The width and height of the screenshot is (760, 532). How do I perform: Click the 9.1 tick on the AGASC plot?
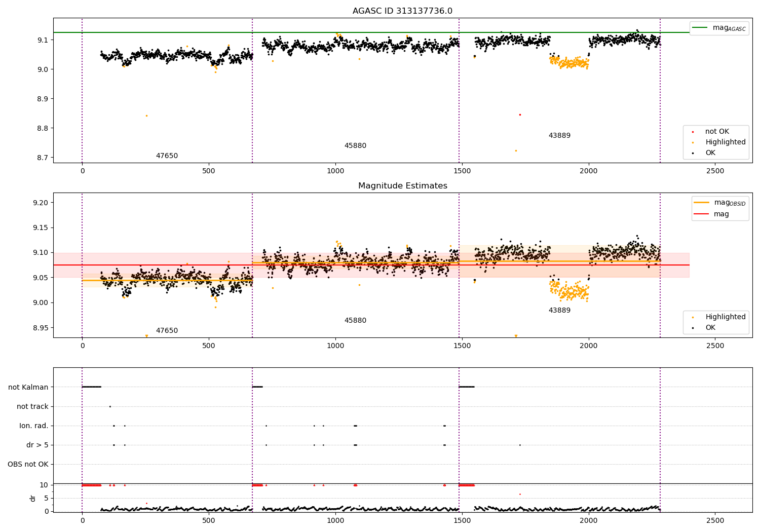44,40
